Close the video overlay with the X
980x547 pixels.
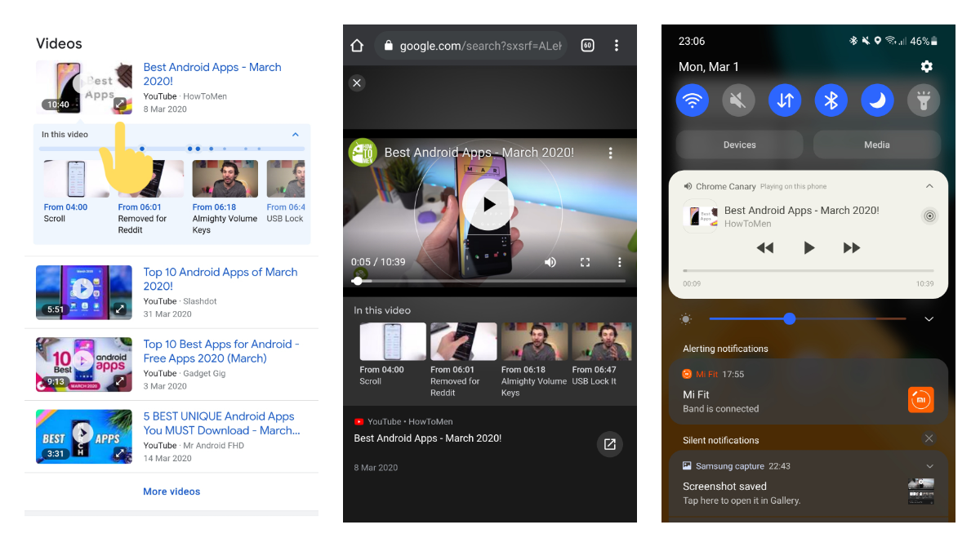click(x=357, y=82)
